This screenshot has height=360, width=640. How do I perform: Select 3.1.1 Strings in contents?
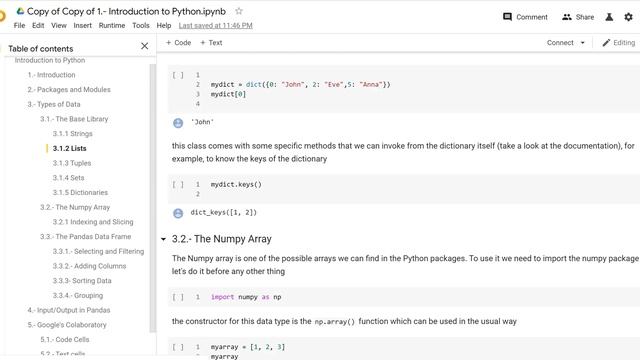tap(72, 133)
